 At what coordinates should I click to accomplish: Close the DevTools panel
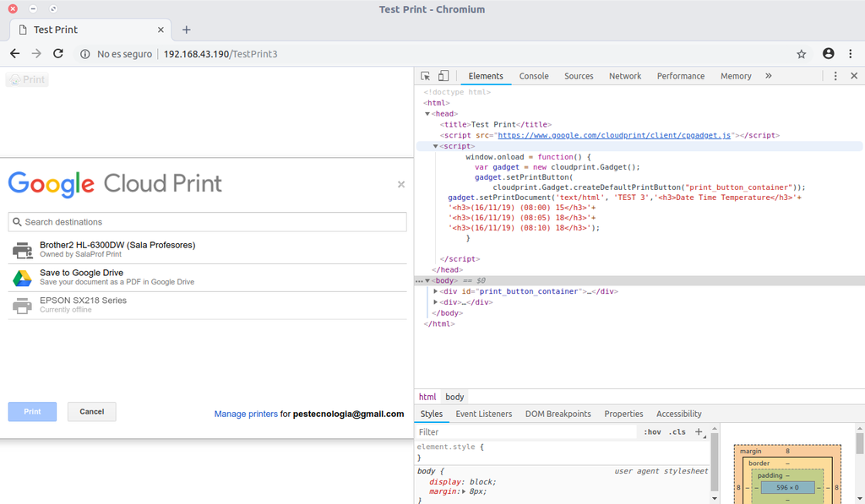pyautogui.click(x=854, y=76)
